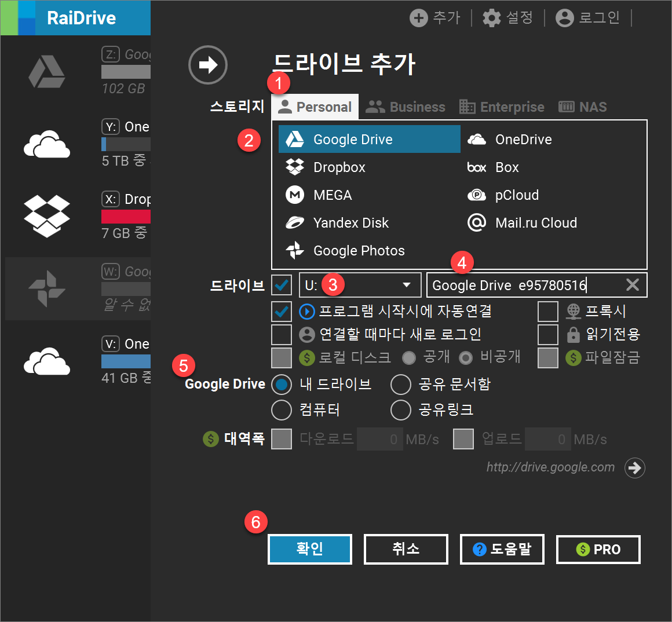Toggle auto-connect at program start checkbox
This screenshot has height=622, width=672.
coord(282,312)
